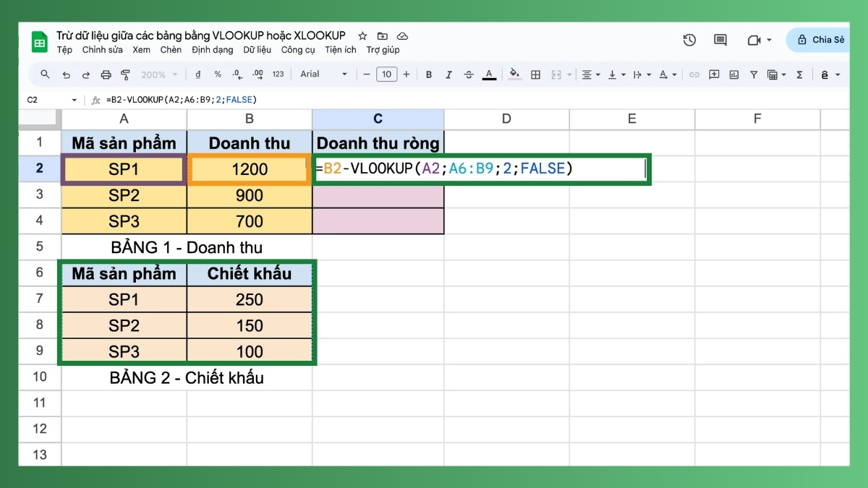Insert a chart

click(x=734, y=74)
